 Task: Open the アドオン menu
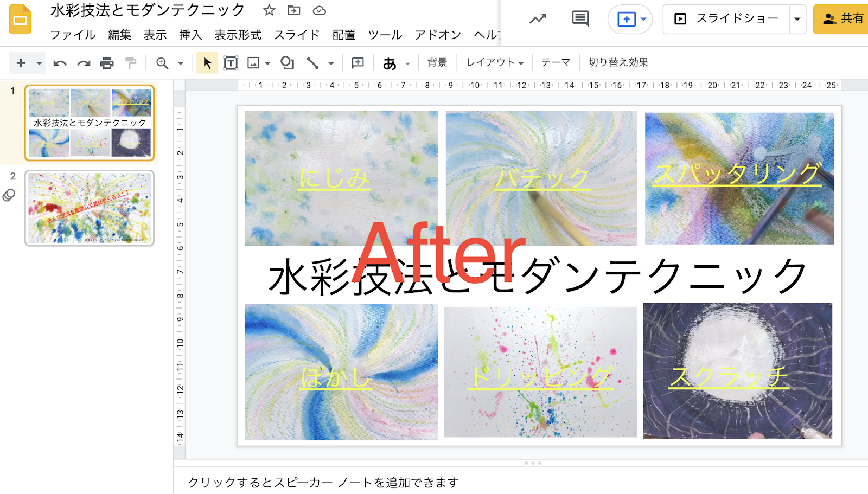[x=438, y=35]
